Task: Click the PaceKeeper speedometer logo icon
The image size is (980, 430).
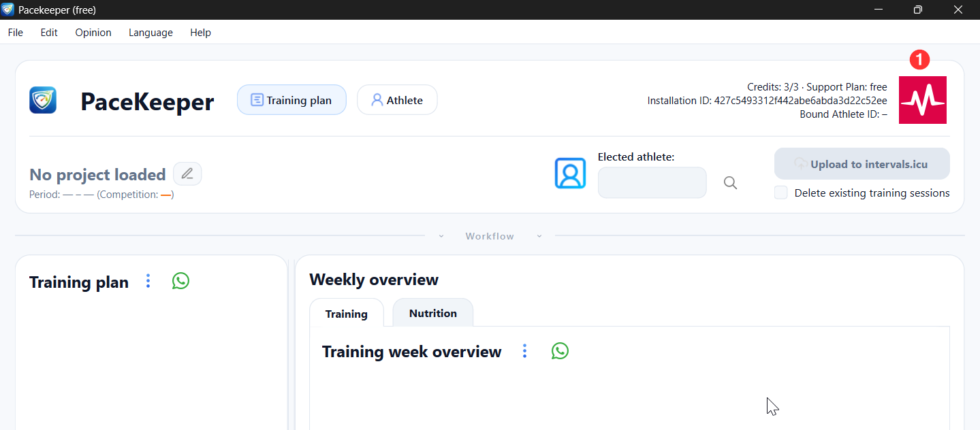Action: [43, 100]
